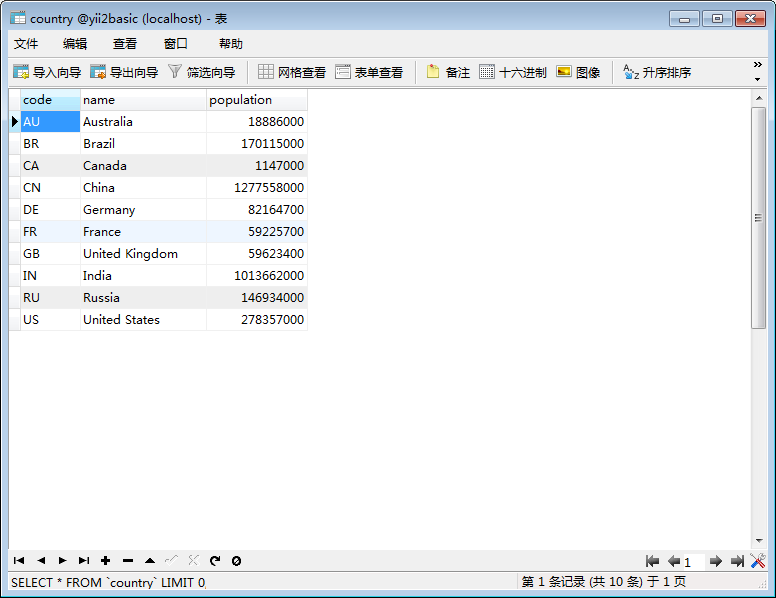Open the Filter Wizard (筛选向导)
This screenshot has height=598, width=776.
(201, 72)
